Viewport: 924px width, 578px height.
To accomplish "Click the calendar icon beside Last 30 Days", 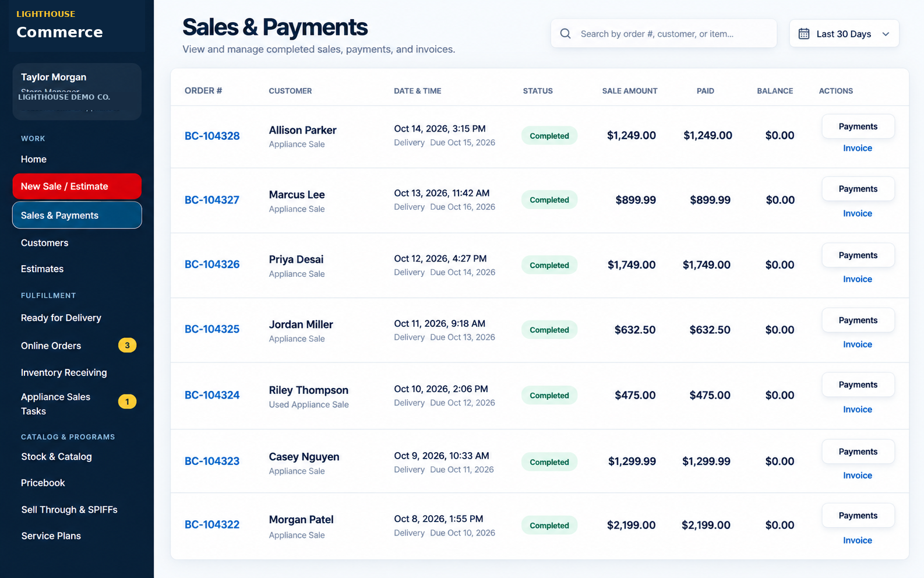I will (804, 34).
